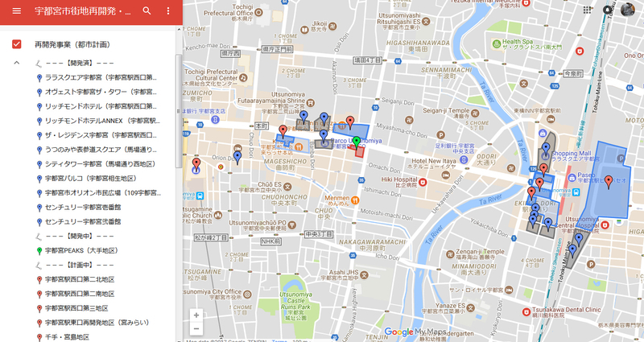Select 宇都宮駅西口第三地区 list entry
The image size is (644, 342).
click(76, 308)
